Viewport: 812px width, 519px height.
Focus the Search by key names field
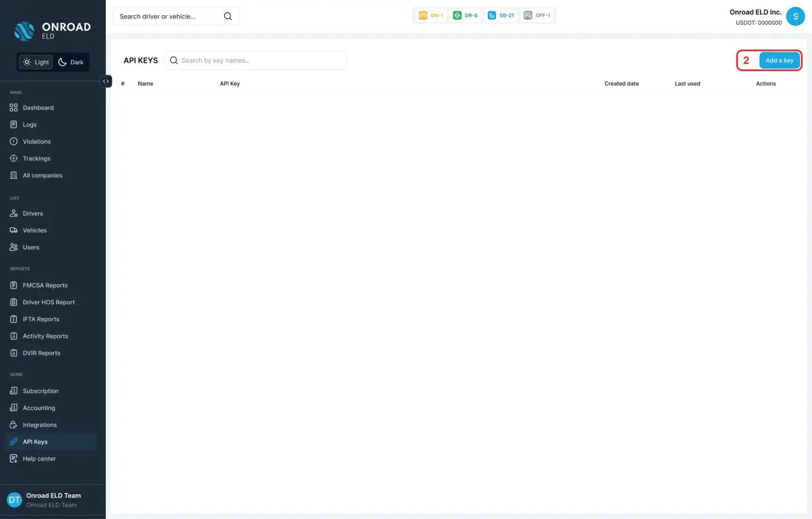tap(256, 60)
